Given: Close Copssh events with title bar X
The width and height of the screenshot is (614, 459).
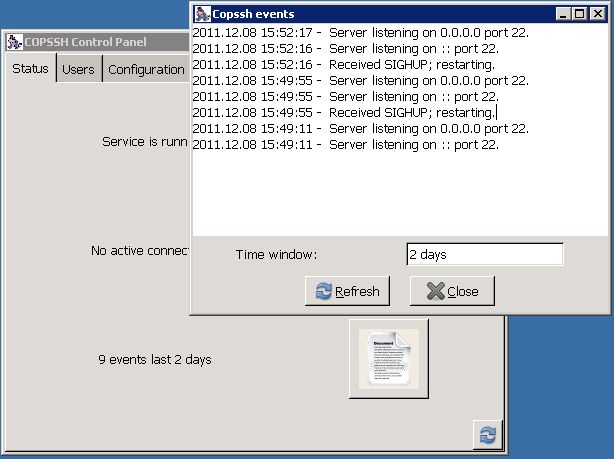Looking at the screenshot, I should [x=598, y=14].
